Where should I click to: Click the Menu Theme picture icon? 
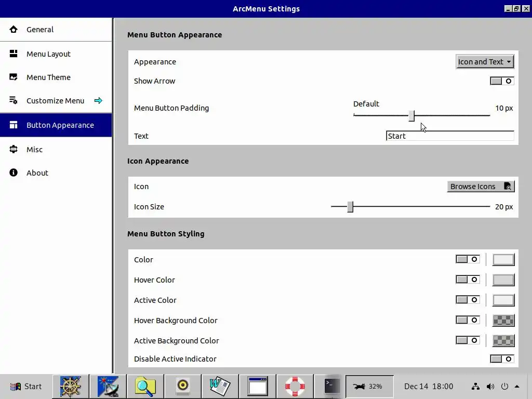pos(13,77)
